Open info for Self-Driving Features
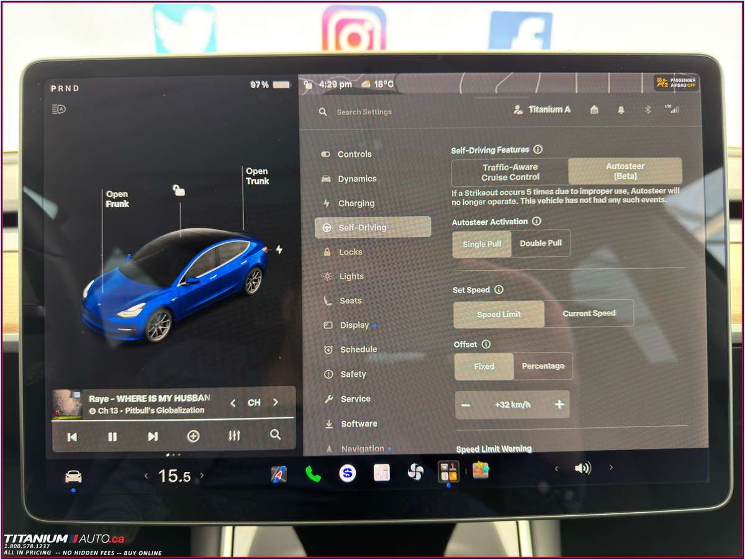 point(538,150)
